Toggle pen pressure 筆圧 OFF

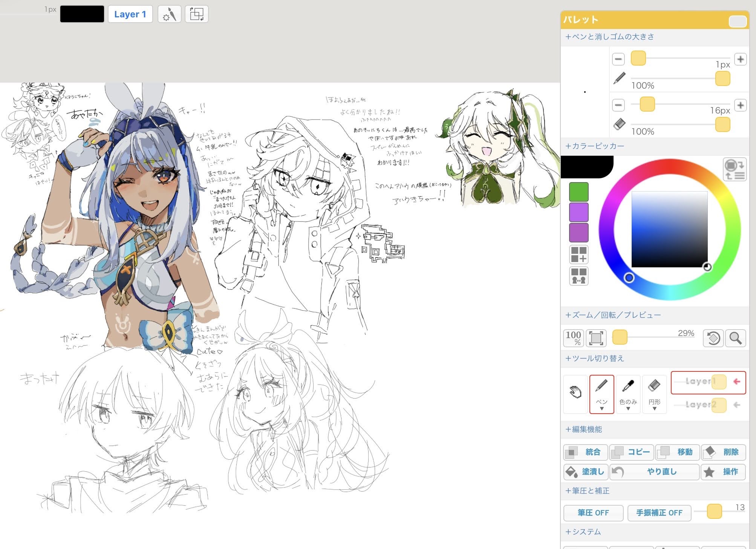pyautogui.click(x=593, y=513)
